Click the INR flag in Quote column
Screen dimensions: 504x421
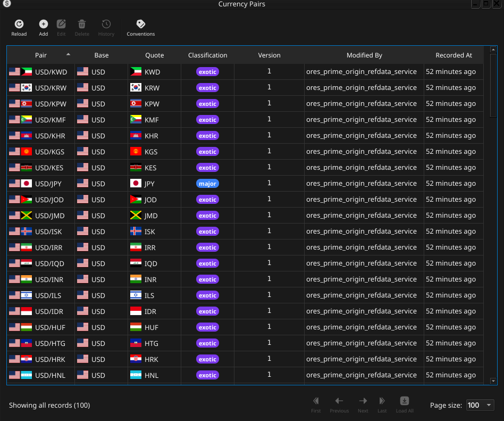coord(136,279)
